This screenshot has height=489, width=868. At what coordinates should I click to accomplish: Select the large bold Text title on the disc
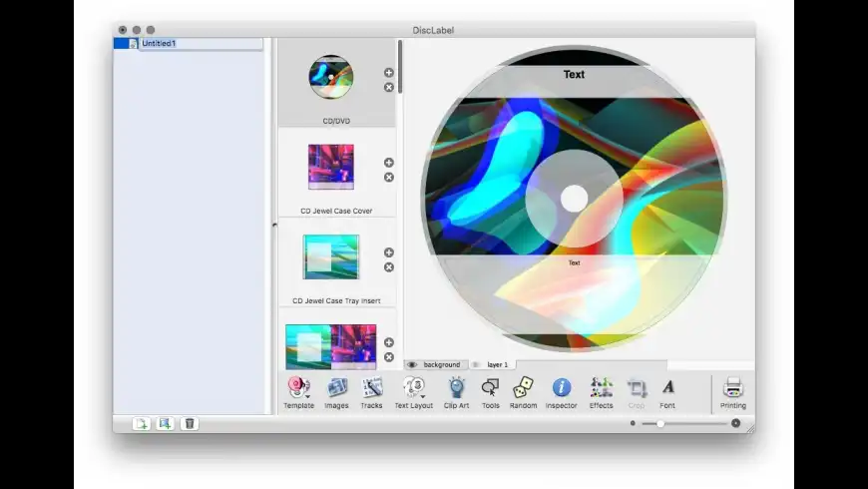[574, 74]
